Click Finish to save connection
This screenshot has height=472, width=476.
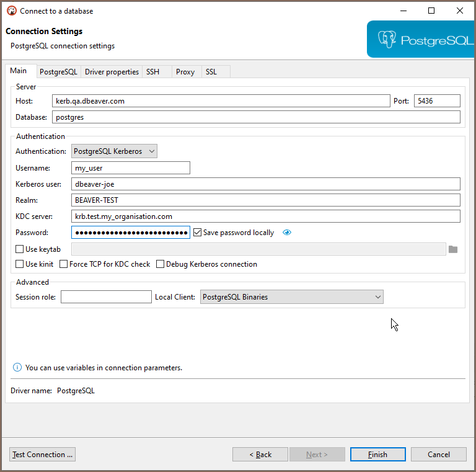pos(377,455)
